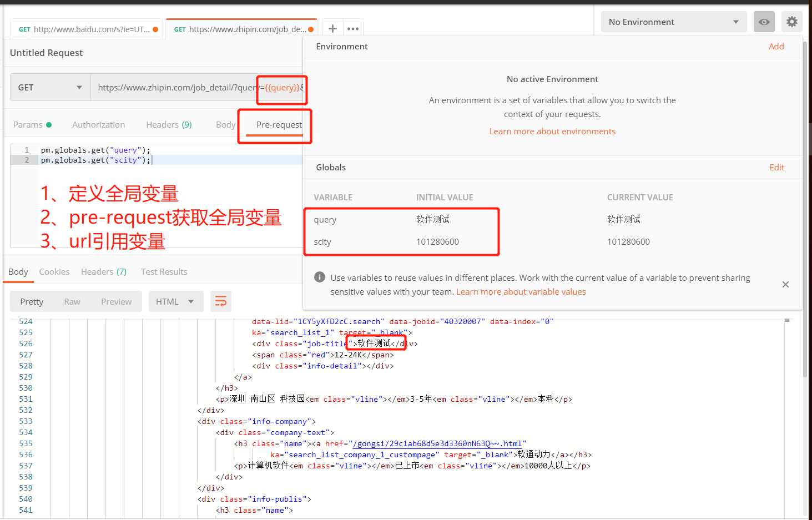Click script editor line with "scity"
Screen dimensions: 812x520
tap(95, 160)
